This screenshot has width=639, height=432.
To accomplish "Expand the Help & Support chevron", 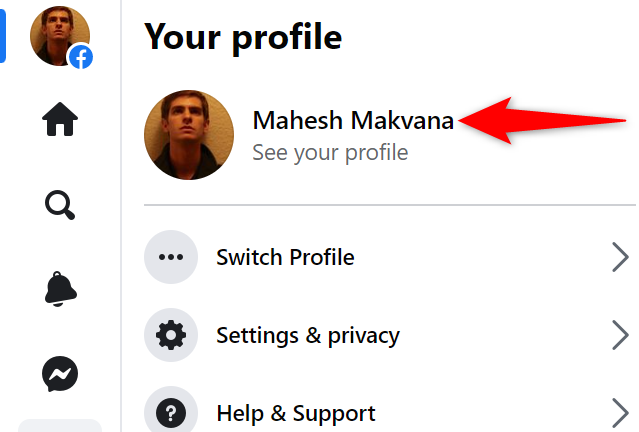I will (x=620, y=412).
